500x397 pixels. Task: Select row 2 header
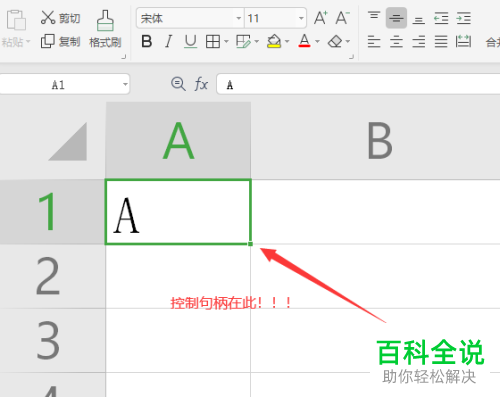pos(52,276)
